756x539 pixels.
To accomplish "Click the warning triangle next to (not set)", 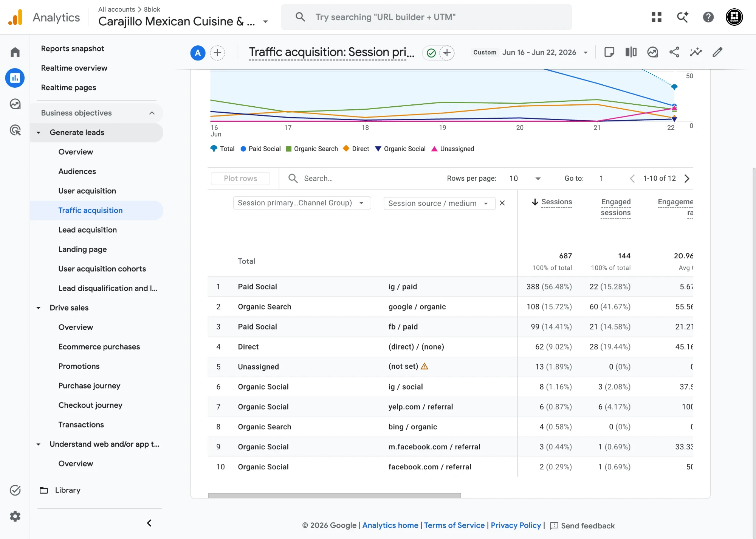I will pos(424,366).
